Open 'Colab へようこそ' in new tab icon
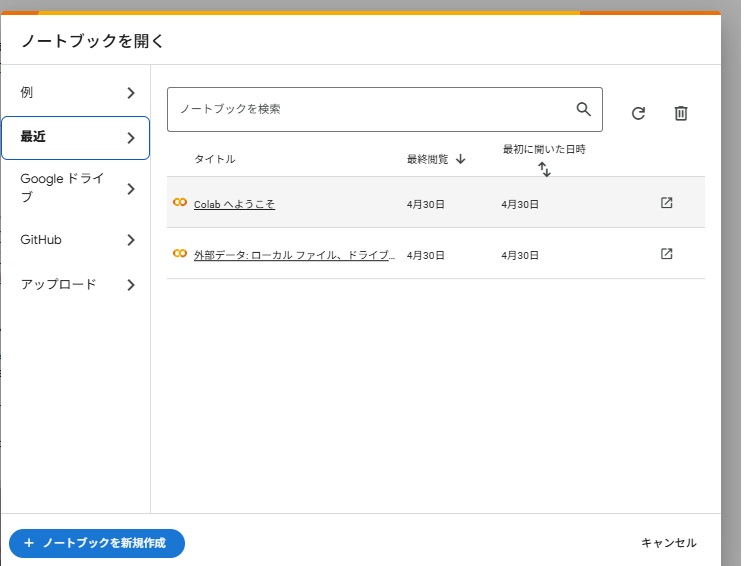 point(666,203)
